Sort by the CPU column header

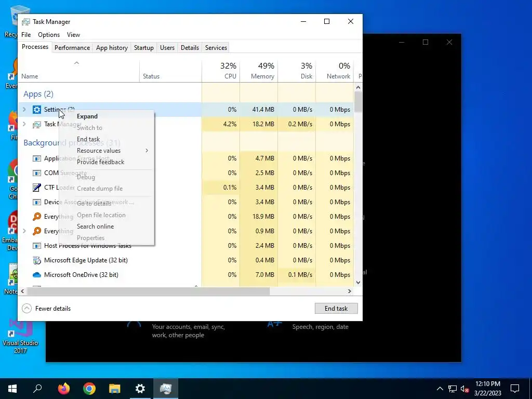coord(221,71)
